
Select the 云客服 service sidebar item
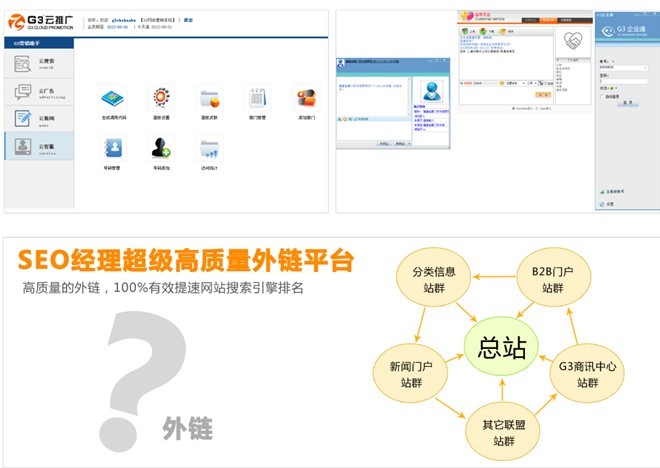tap(39, 146)
